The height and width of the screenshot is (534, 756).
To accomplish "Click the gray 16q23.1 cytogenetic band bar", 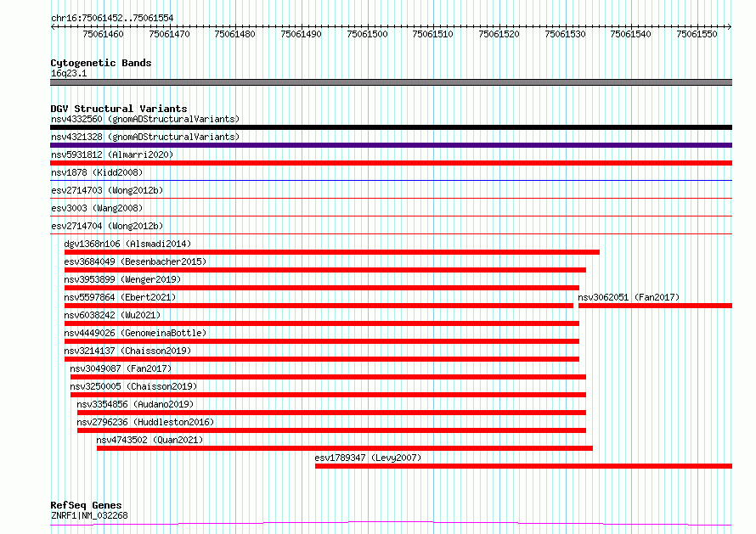I will 391,82.
